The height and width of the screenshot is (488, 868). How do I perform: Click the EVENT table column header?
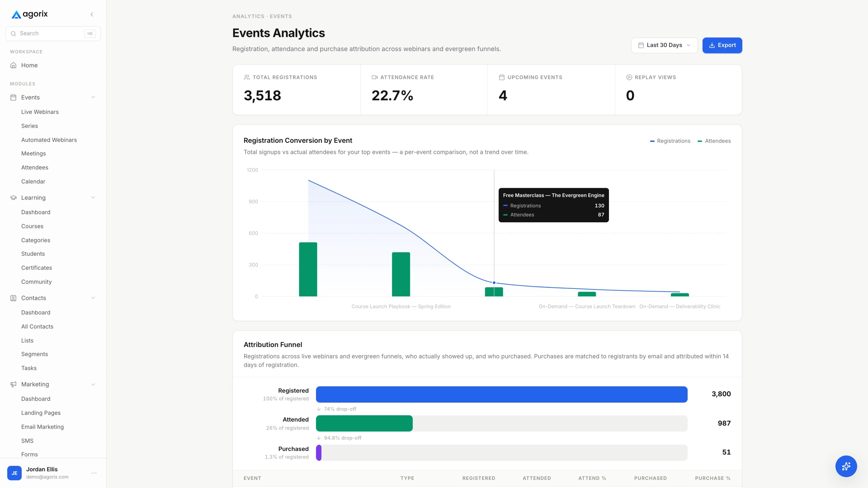(x=252, y=478)
